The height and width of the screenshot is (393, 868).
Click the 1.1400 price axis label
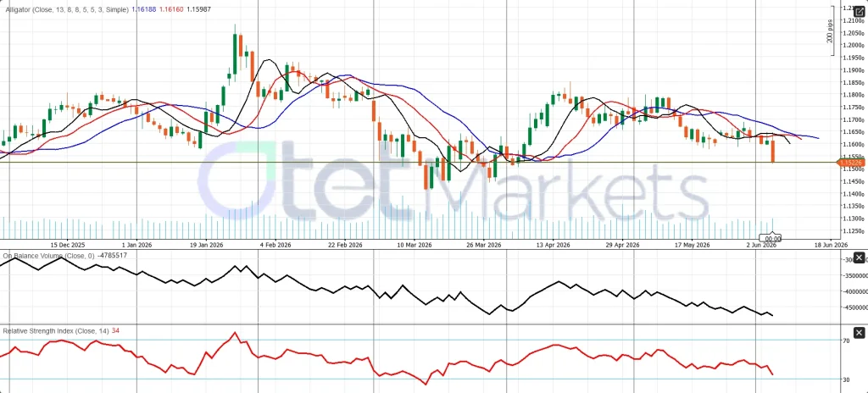tap(854, 194)
